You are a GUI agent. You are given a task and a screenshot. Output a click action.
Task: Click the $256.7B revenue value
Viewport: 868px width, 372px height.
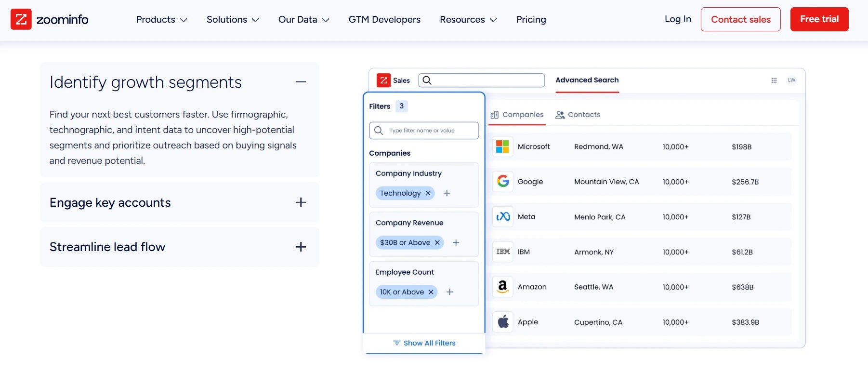pyautogui.click(x=745, y=182)
